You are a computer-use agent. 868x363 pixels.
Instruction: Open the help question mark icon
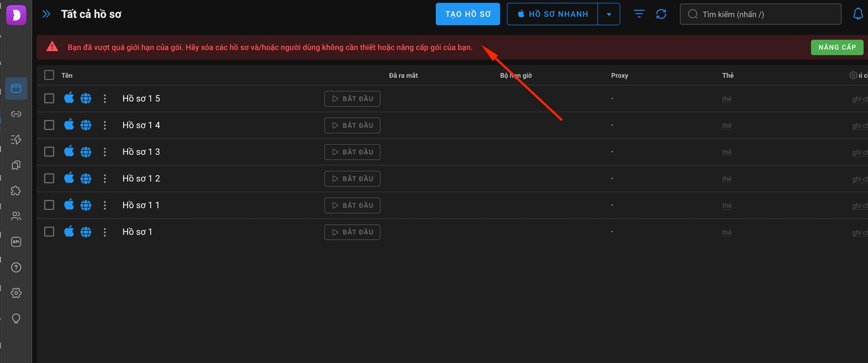click(x=16, y=267)
